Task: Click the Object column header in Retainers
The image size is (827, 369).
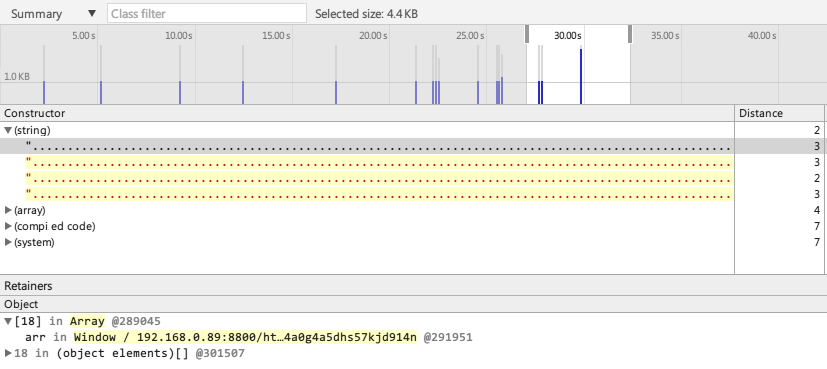Action: [x=414, y=304]
